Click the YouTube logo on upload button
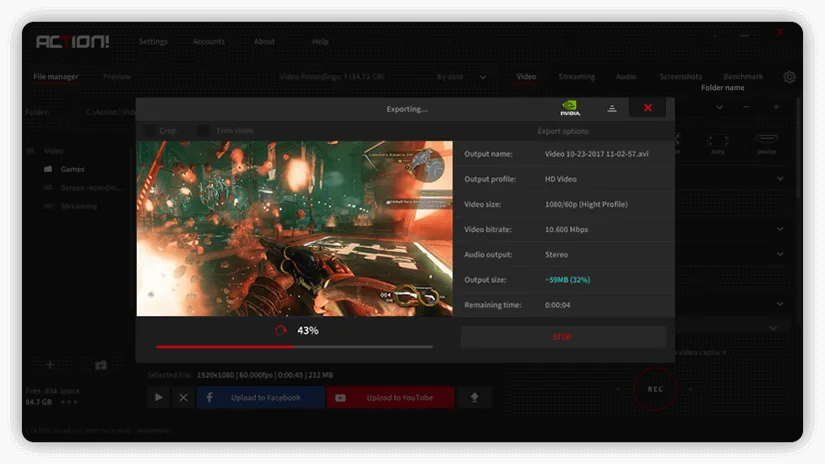 (340, 398)
